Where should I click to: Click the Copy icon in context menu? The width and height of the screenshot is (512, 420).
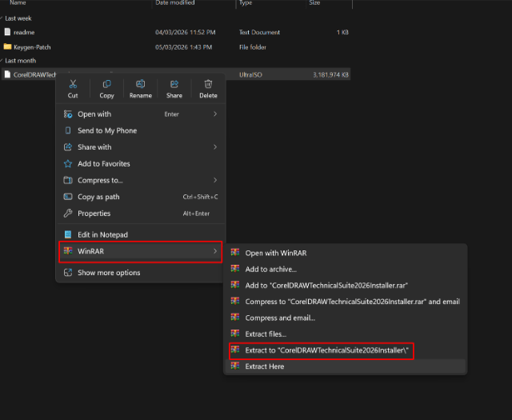coord(106,84)
